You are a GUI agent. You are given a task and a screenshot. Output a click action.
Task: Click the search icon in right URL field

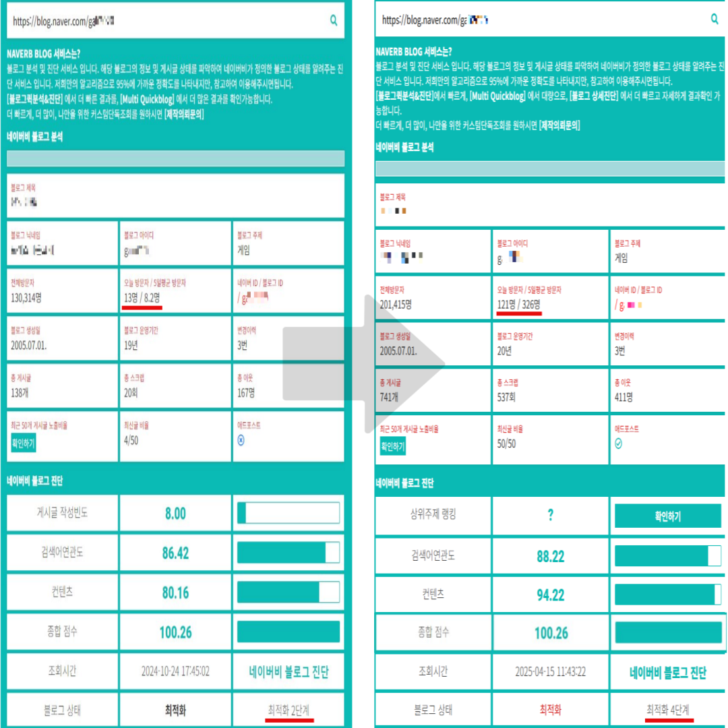(715, 19)
